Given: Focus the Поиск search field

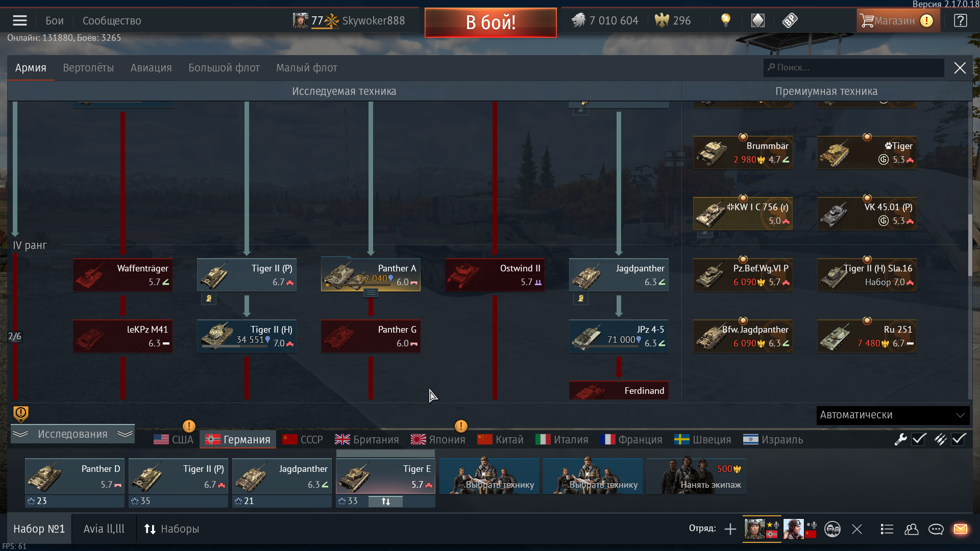Looking at the screenshot, I should 854,68.
